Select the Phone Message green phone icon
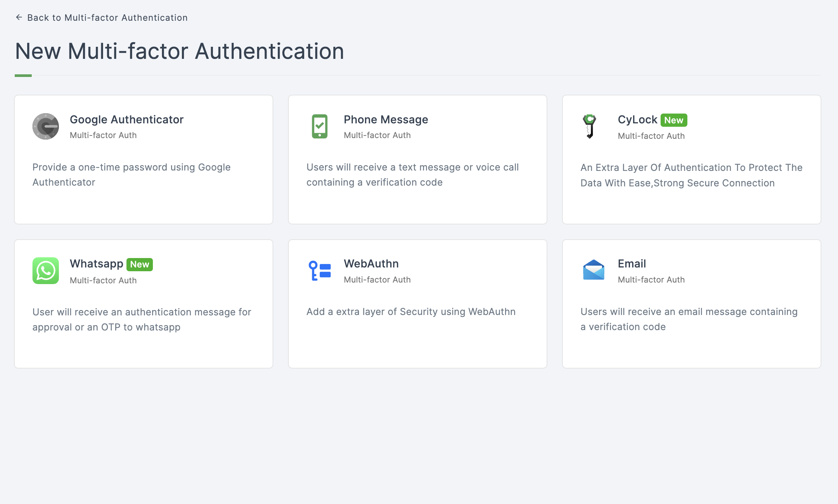The width and height of the screenshot is (838, 504). (320, 126)
